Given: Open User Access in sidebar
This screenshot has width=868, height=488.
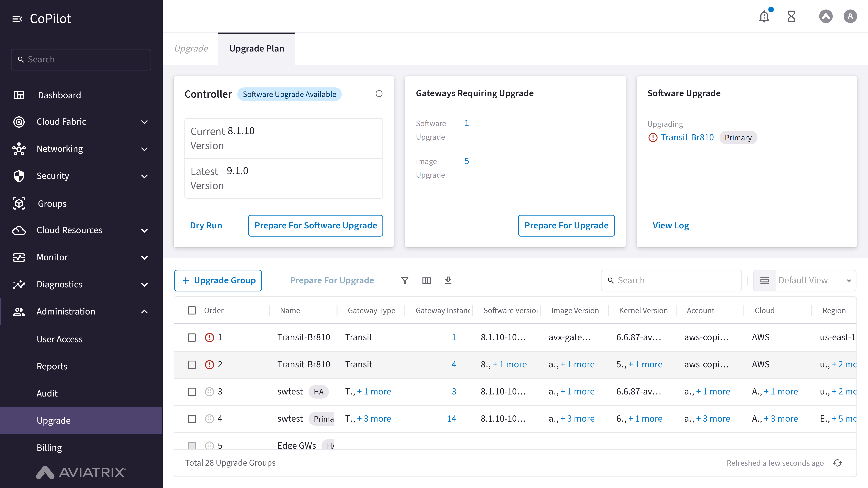Looking at the screenshot, I should [x=59, y=339].
